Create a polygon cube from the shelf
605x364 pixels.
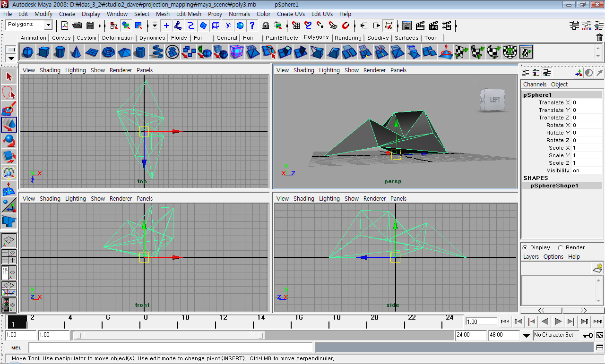(x=43, y=52)
